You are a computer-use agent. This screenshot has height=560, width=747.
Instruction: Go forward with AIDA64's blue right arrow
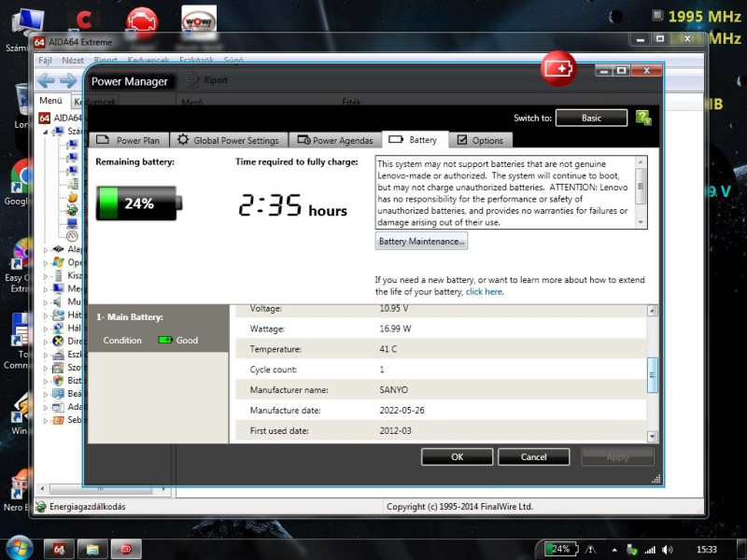(68, 80)
